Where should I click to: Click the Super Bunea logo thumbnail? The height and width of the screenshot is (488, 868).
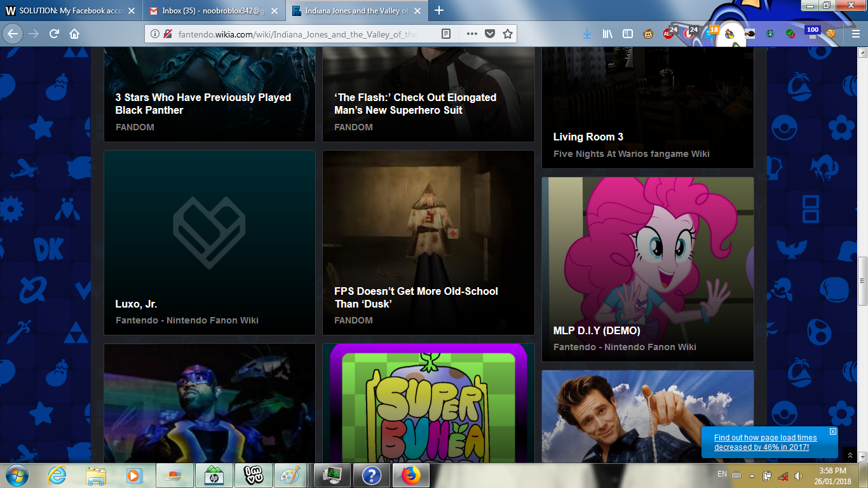(428, 403)
